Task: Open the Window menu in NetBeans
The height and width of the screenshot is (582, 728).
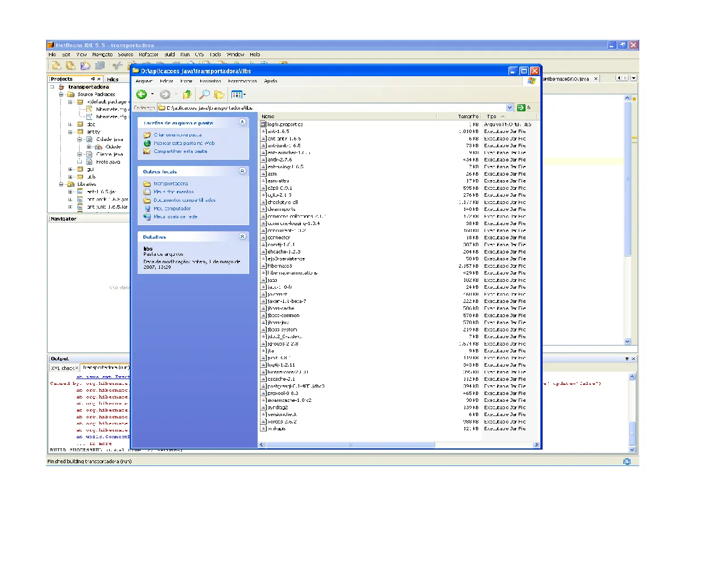Action: 235,55
